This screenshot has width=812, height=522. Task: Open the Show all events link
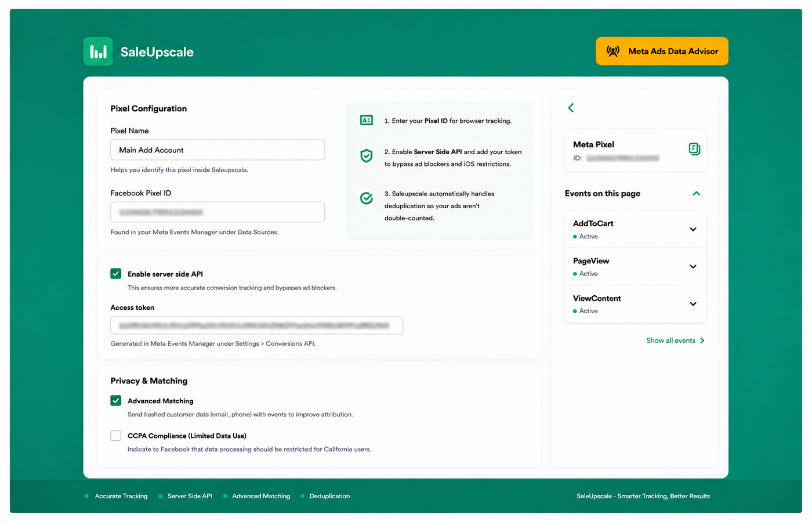[x=676, y=340]
